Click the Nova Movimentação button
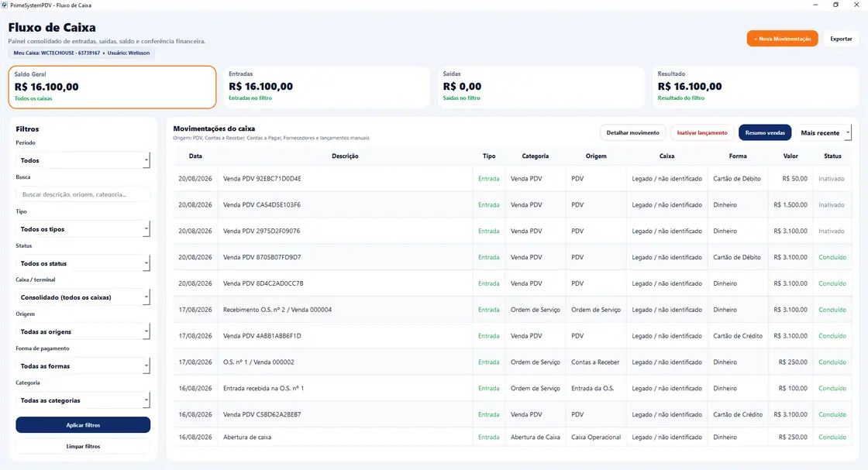868x470 pixels. (782, 39)
